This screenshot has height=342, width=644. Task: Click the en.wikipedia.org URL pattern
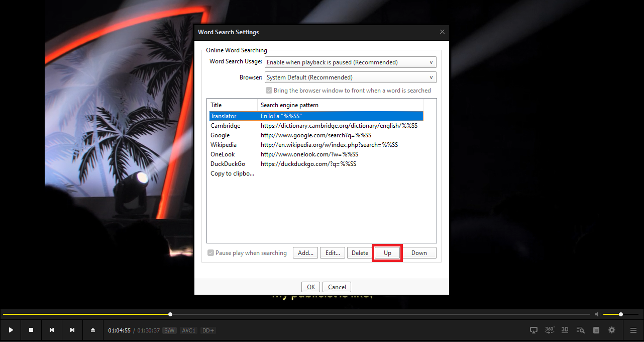tap(329, 145)
